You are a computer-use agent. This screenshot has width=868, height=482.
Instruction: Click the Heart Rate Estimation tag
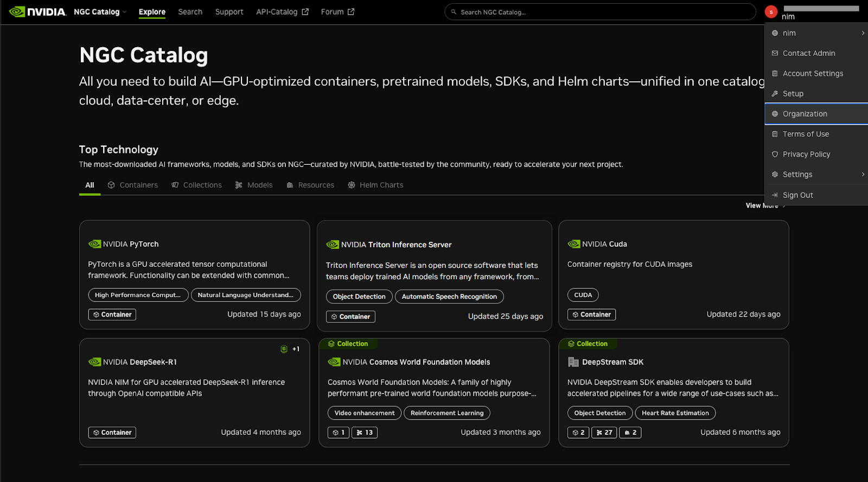point(675,413)
